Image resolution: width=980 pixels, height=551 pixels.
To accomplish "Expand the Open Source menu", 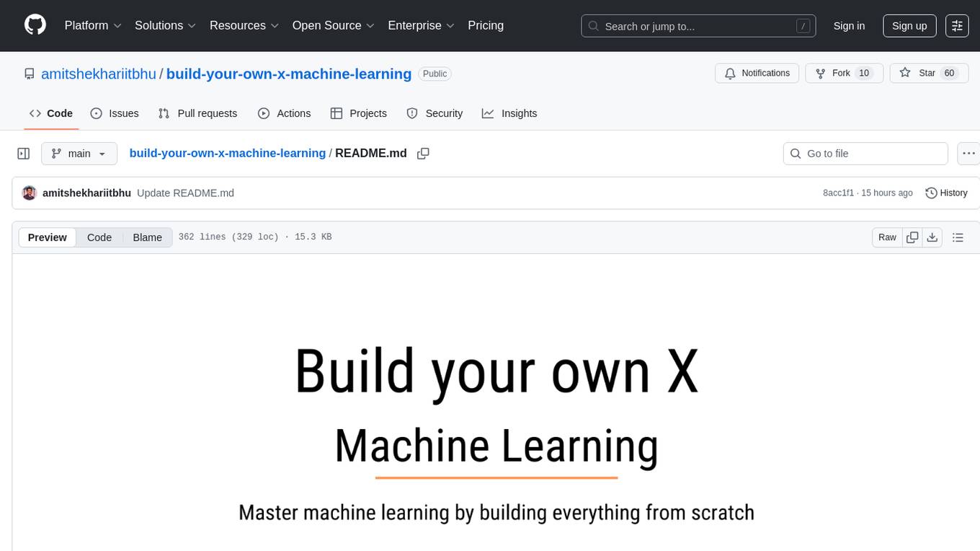I will (x=334, y=25).
